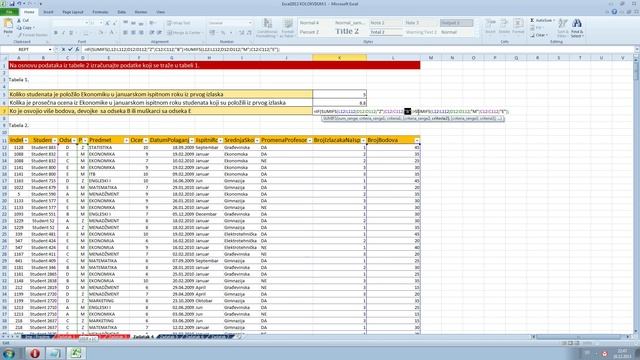
Task: Open the Clear dropdown in Editing
Action: [540, 35]
